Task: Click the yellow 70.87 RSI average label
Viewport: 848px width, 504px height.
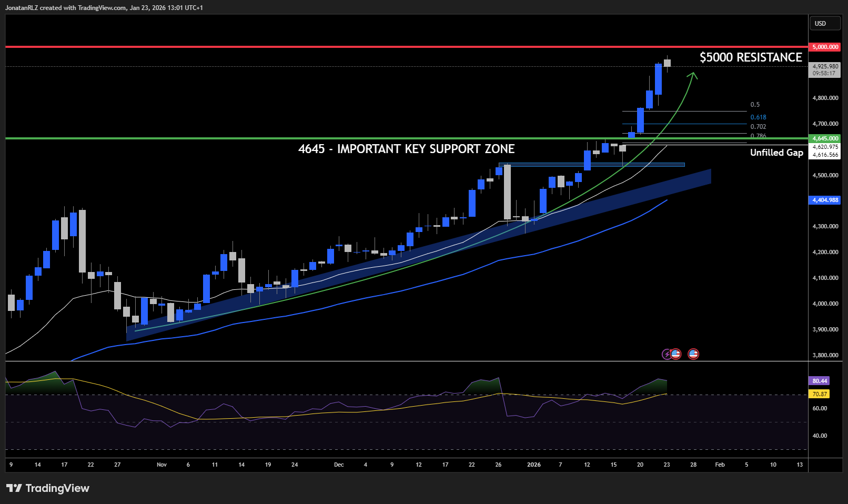Action: pos(819,394)
